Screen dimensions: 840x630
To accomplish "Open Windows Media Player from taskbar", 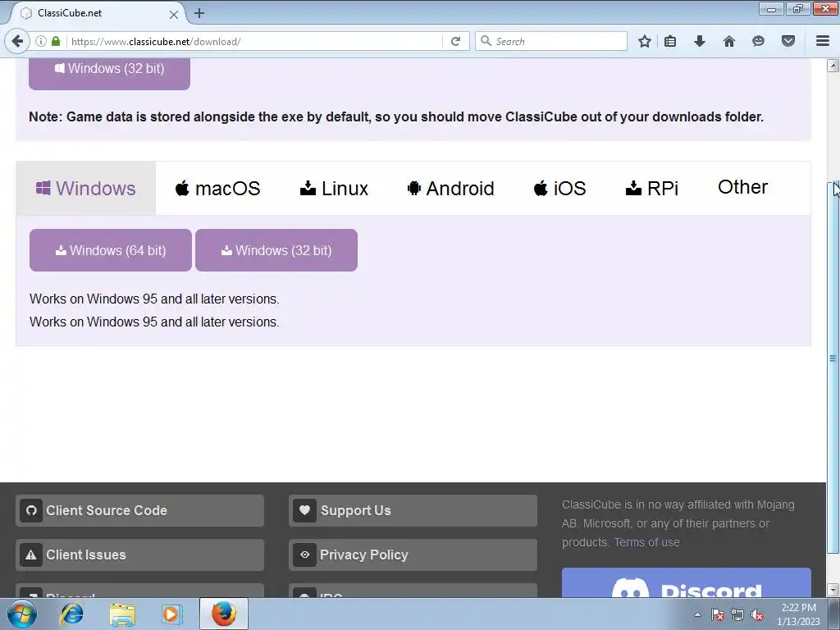I will (172, 614).
